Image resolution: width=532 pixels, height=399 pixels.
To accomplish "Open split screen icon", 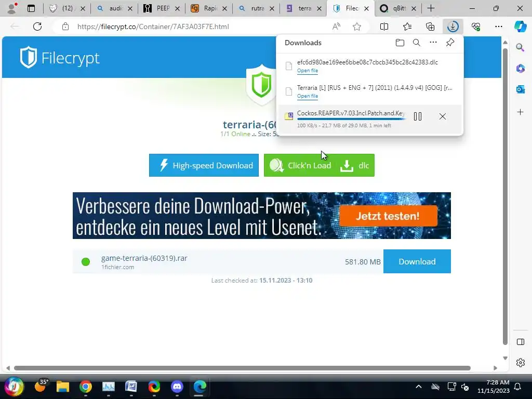I will 384,26.
